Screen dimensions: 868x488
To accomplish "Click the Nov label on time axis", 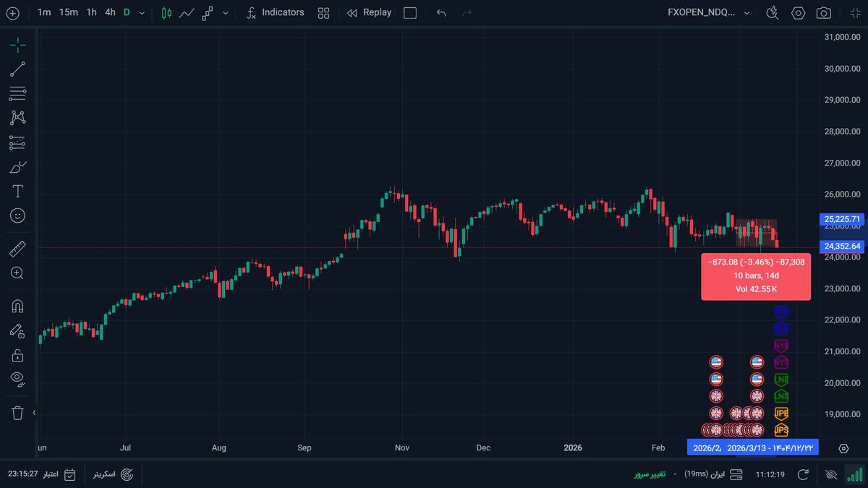I will tap(402, 448).
